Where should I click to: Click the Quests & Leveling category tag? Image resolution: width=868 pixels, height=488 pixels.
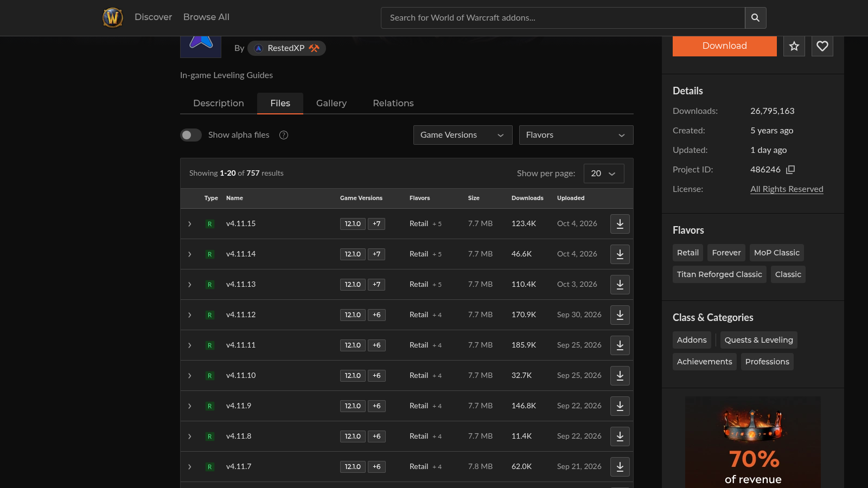tap(759, 340)
